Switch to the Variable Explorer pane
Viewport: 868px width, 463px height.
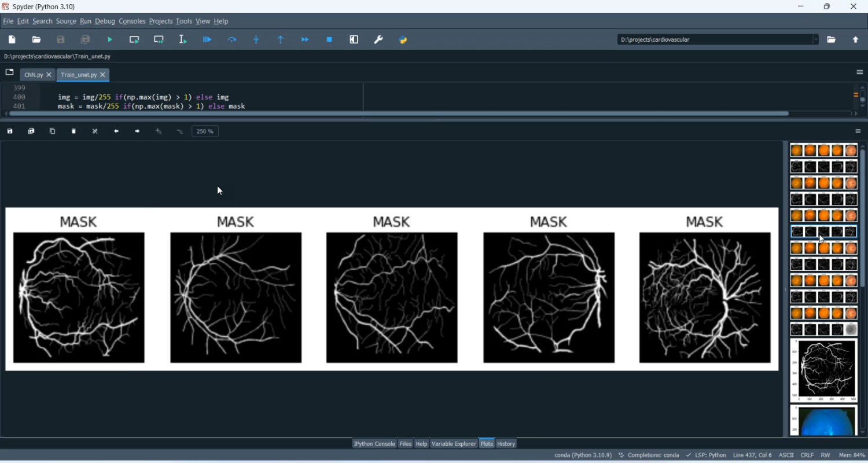point(454,444)
